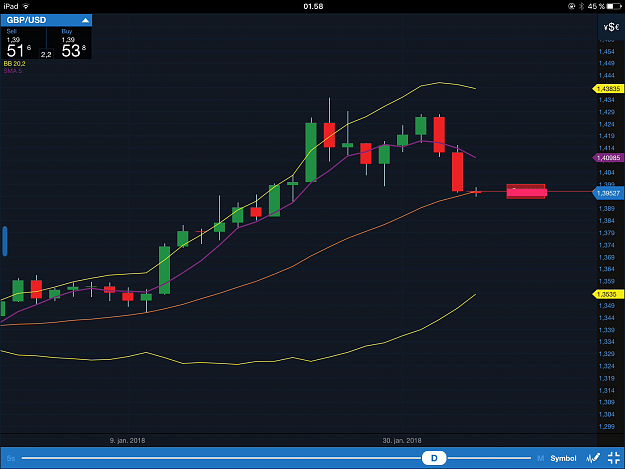The height and width of the screenshot is (469, 625).
Task: Open the currency symbols icon
Action: pyautogui.click(x=611, y=27)
